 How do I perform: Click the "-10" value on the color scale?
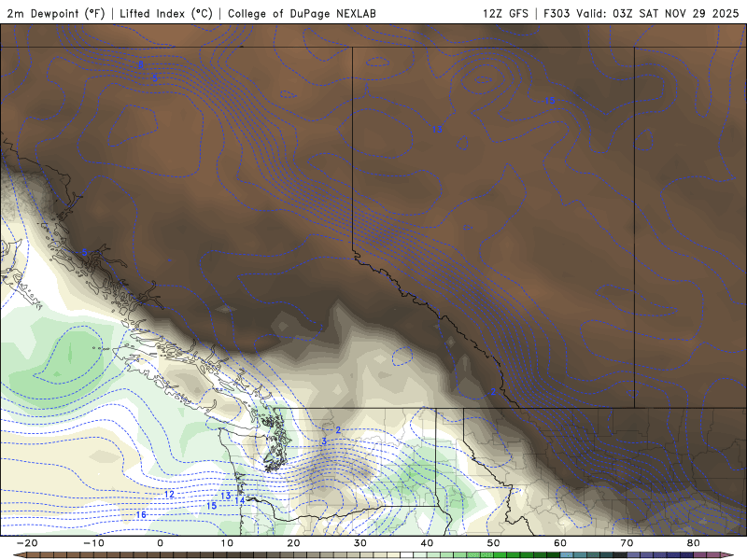(x=93, y=543)
